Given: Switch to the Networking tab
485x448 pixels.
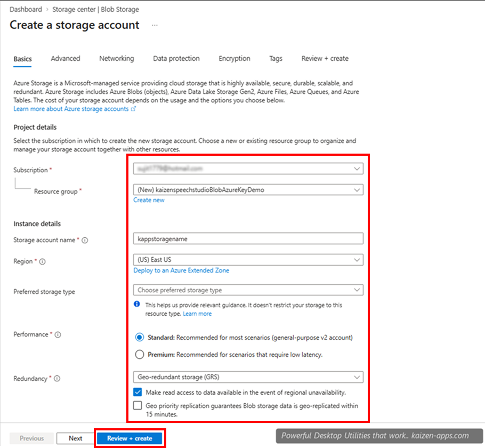Looking at the screenshot, I should [116, 58].
